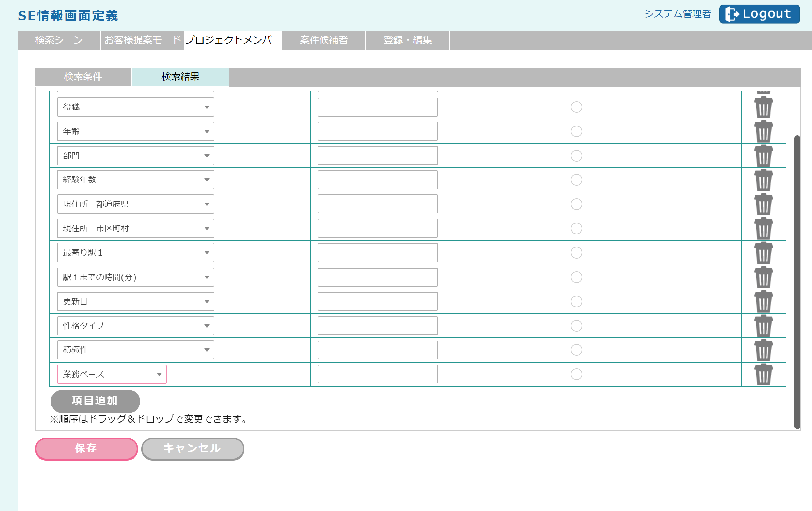Select radio button in 役職 row

pos(576,107)
